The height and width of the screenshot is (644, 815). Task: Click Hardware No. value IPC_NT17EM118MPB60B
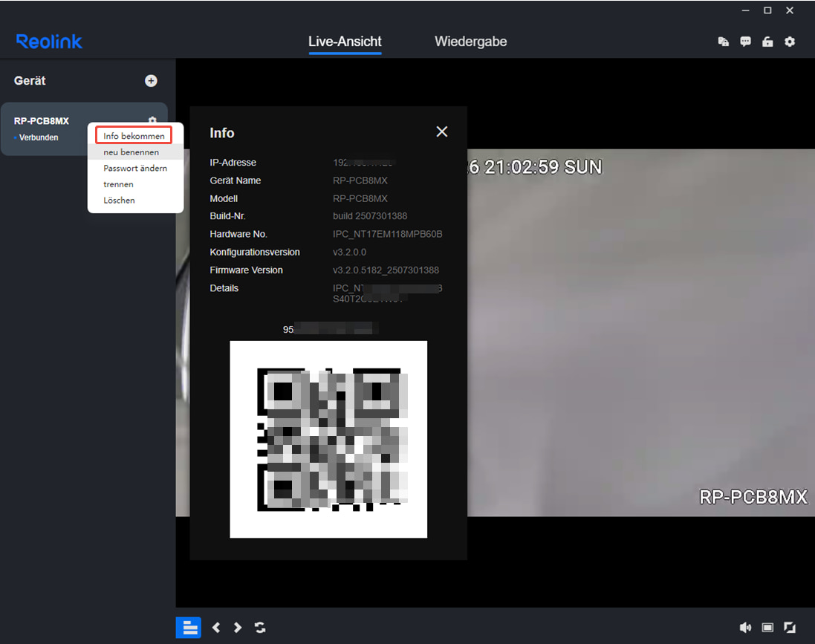click(388, 234)
